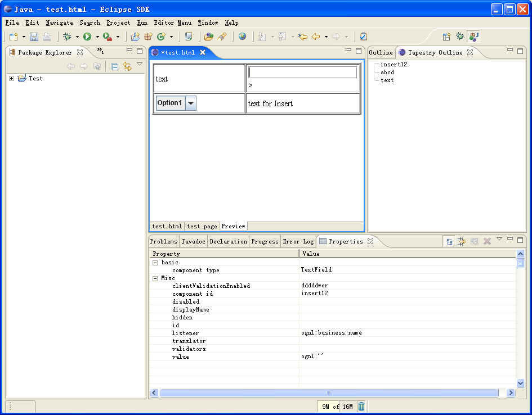Click the Last Edit Location icon
This screenshot has height=415, width=532.
click(303, 37)
